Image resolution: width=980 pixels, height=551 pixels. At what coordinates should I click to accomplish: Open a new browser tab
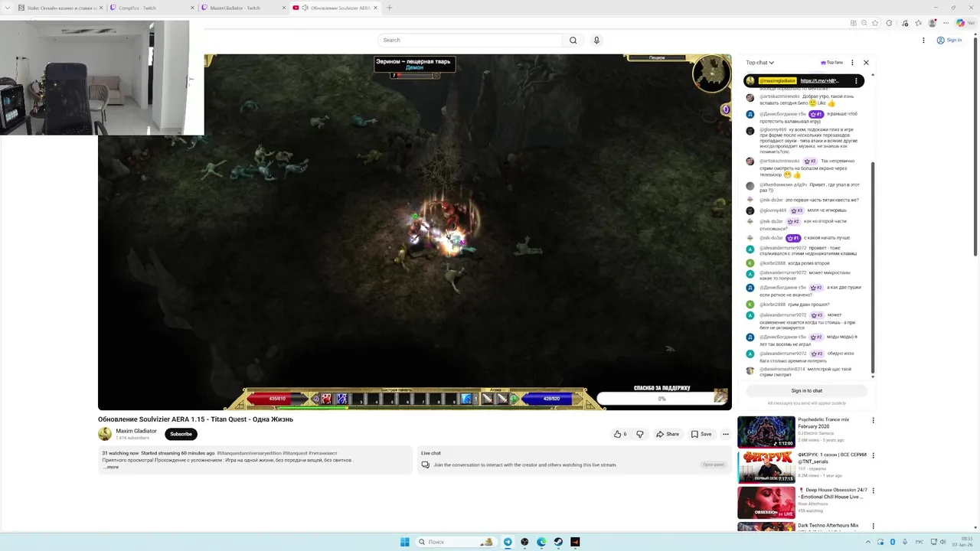point(389,8)
